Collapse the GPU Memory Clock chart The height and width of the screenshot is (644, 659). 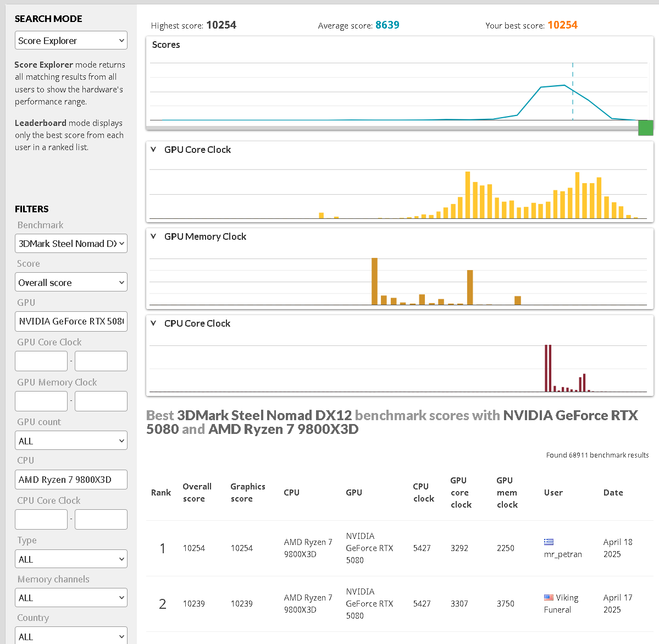[x=153, y=236]
